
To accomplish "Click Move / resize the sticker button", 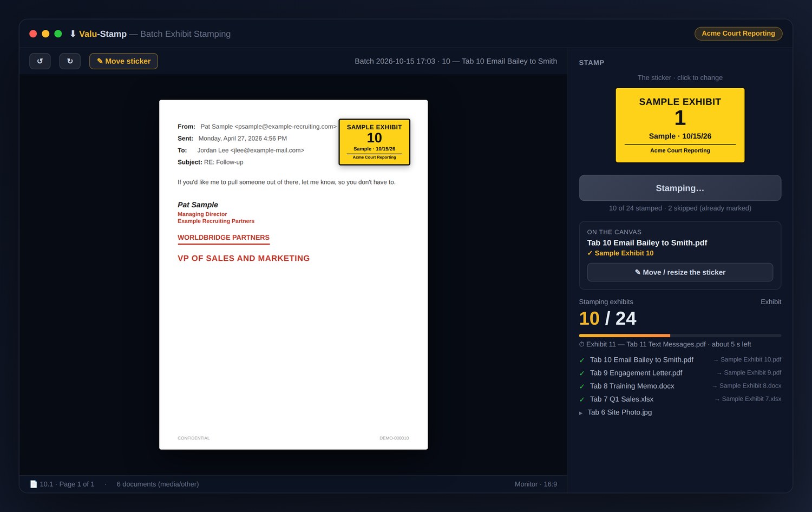I will pos(680,272).
